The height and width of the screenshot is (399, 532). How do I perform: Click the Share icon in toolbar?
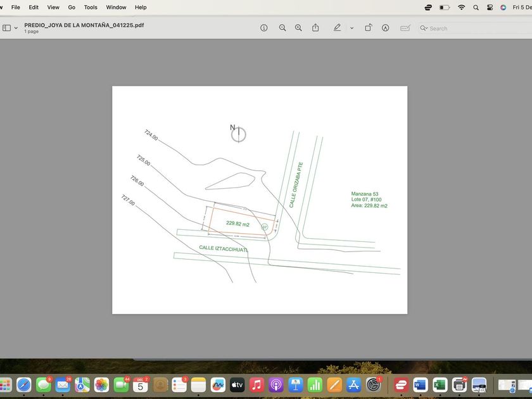tap(315, 28)
